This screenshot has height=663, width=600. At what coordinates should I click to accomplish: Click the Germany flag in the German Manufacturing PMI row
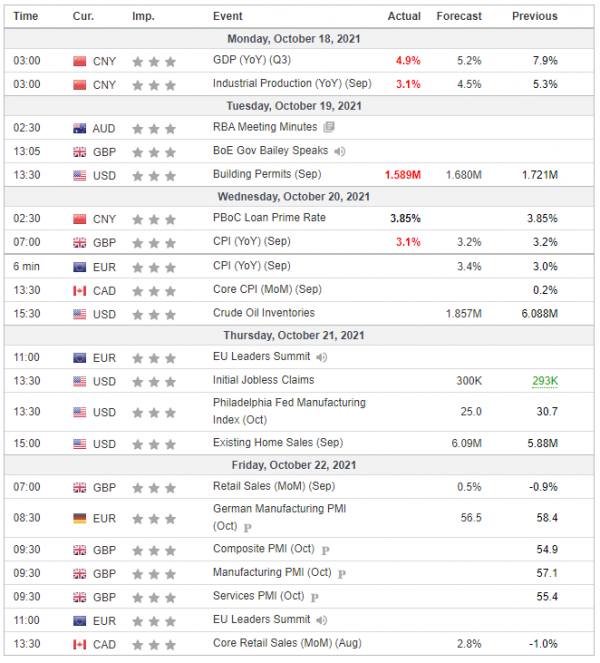pos(79,518)
